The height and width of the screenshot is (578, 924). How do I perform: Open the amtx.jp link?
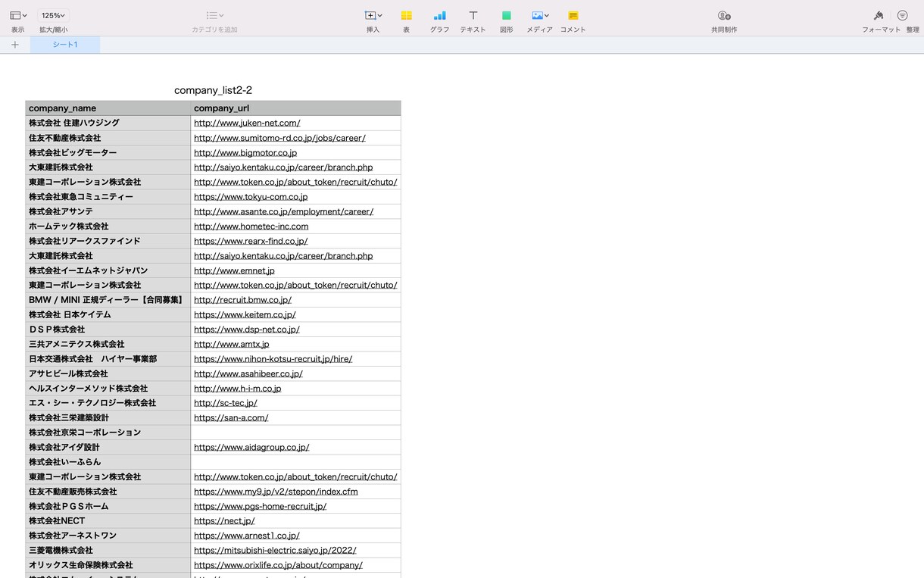point(232,344)
